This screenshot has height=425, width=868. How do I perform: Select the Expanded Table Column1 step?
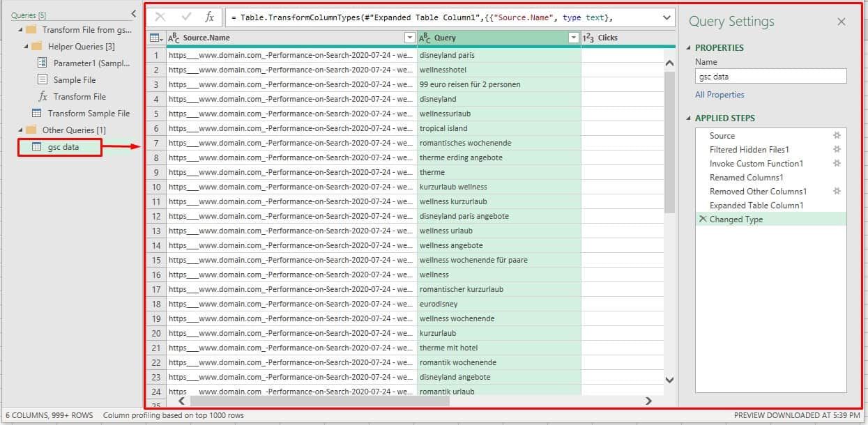756,206
